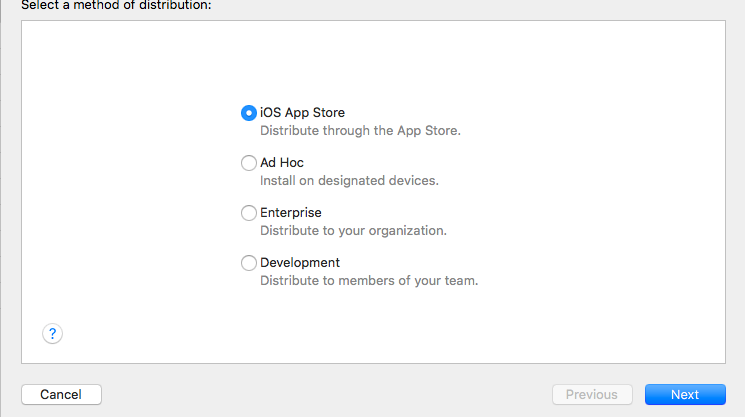Choose the Ad Hoc distribution option
This screenshot has width=745, height=417.
[x=248, y=163]
